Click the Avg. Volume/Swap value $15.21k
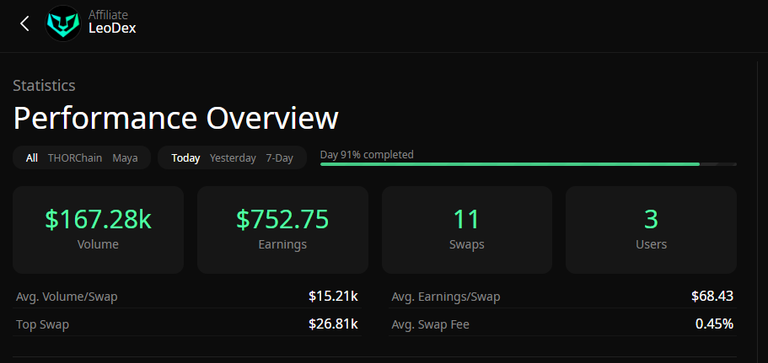The height and width of the screenshot is (363, 768). pos(334,296)
